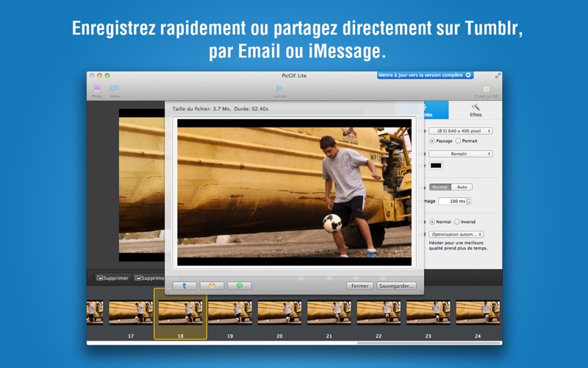
Task: Switch to the Effets tab
Action: (x=476, y=110)
